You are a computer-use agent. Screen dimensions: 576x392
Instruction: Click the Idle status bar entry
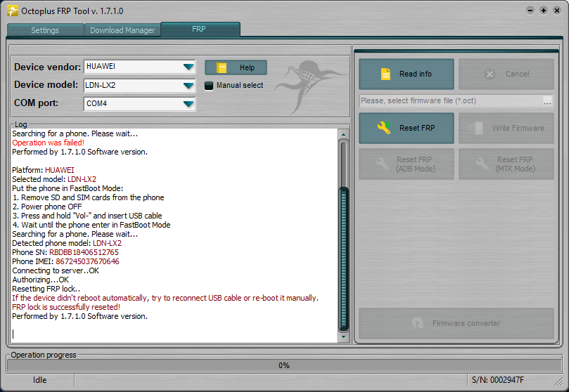pyautogui.click(x=39, y=380)
